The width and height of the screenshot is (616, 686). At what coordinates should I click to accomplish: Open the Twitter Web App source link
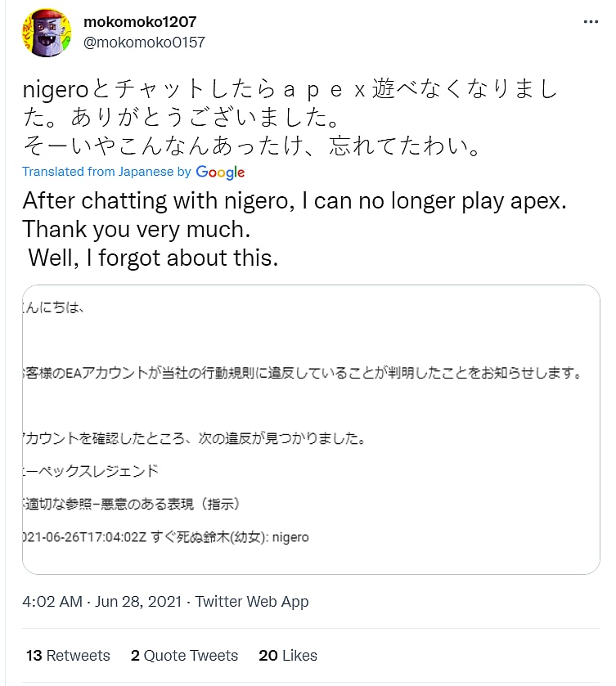(252, 602)
